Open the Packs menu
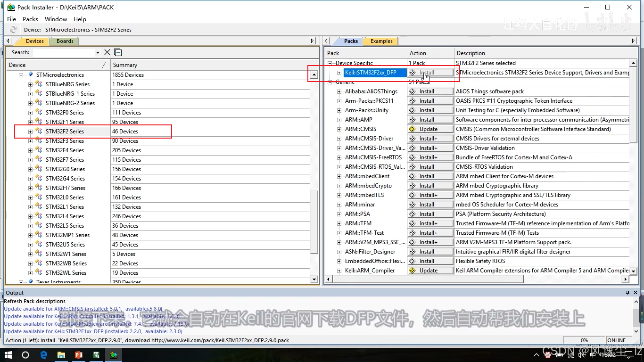The image size is (644, 362). (x=30, y=19)
